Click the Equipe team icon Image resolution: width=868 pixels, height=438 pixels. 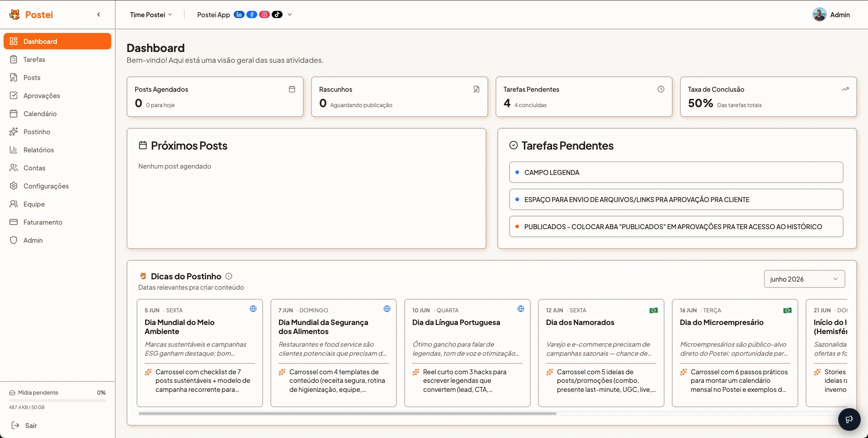[x=14, y=204]
